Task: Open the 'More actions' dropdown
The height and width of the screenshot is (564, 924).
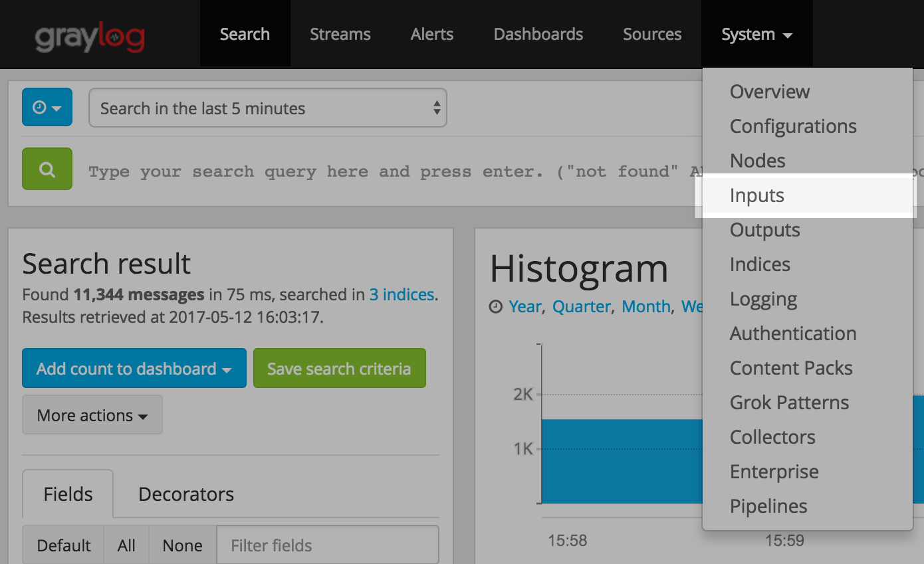Action: (92, 415)
